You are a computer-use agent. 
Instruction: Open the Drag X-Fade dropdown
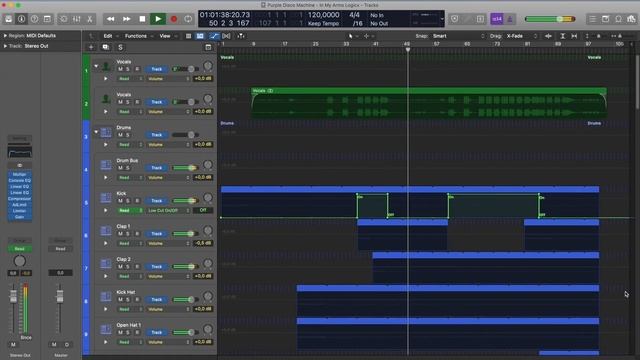coord(522,36)
